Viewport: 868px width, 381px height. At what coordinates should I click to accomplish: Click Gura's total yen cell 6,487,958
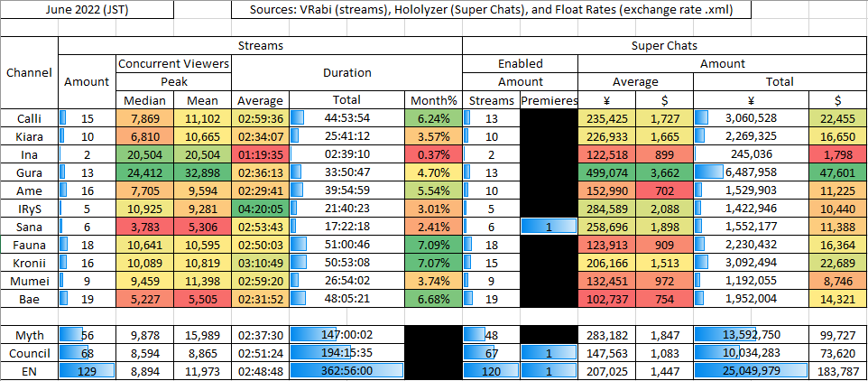[x=751, y=170]
